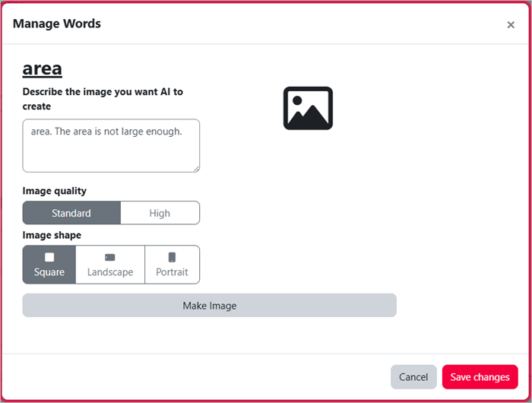532x403 pixels.
Task: Choose the Landscape image shape
Action: (110, 265)
